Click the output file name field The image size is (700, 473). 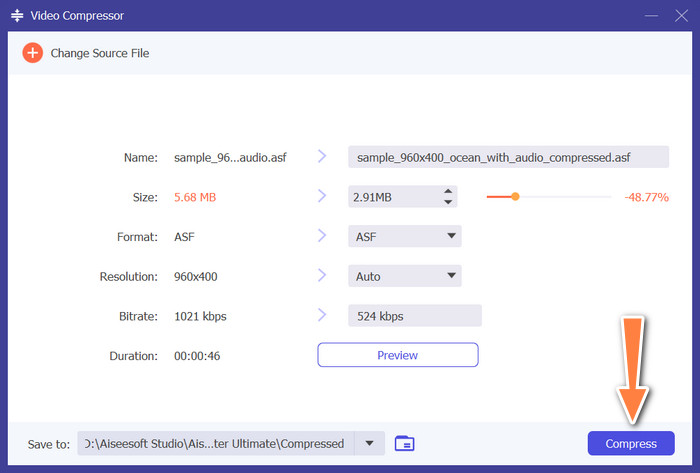pyautogui.click(x=508, y=157)
